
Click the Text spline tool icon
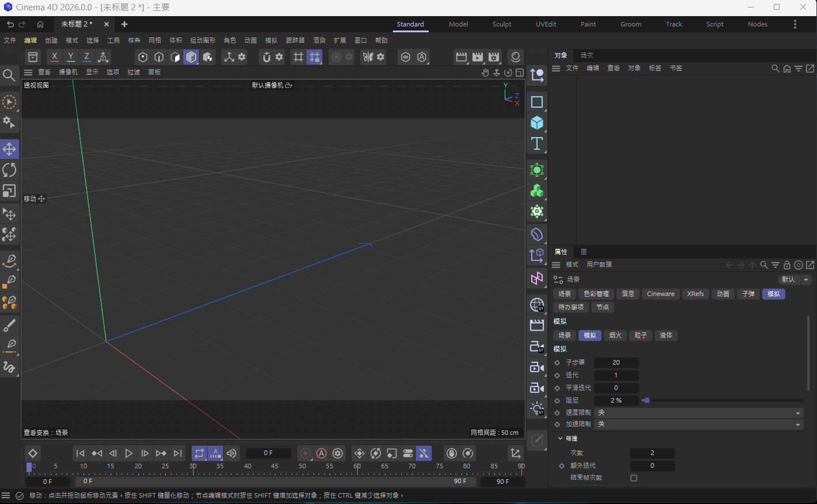pyautogui.click(x=537, y=143)
